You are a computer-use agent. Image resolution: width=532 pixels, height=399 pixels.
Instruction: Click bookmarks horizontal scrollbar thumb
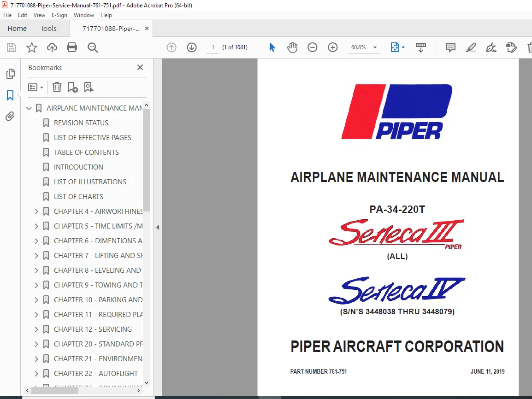coord(55,391)
